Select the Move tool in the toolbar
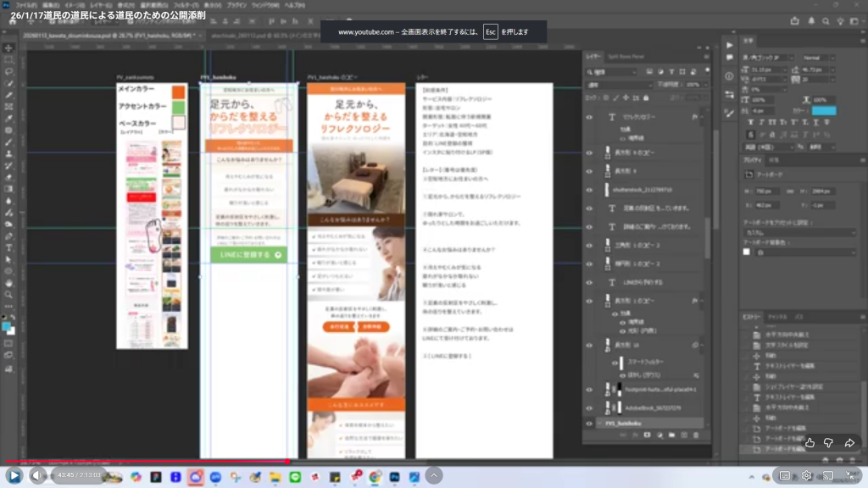The height and width of the screenshot is (488, 868). (8, 48)
